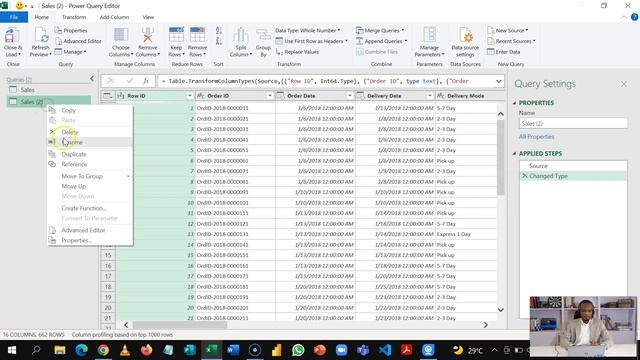Click the Remove Columns icon

point(148,36)
